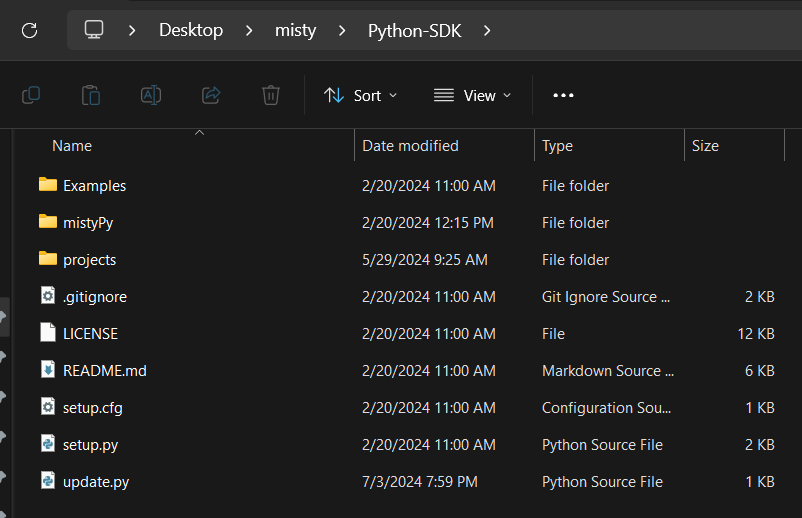Viewport: 802px width, 518px height.
Task: Sort files by Type column header
Action: coord(557,145)
